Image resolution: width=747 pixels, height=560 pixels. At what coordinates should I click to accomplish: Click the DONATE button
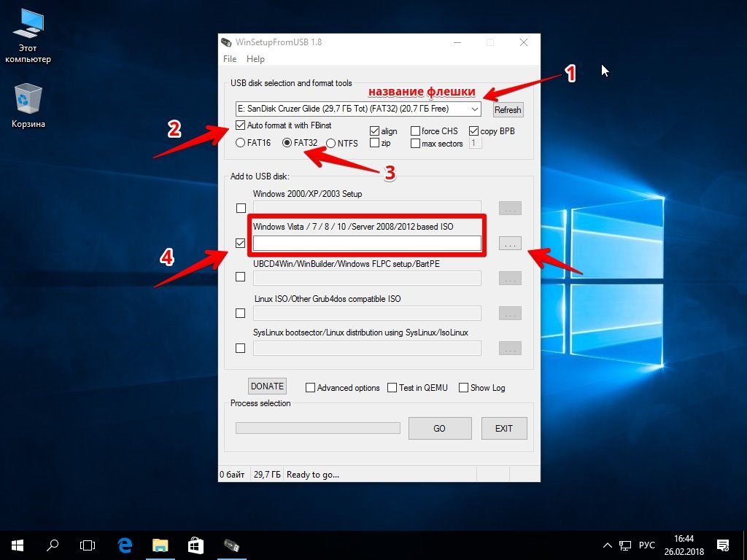pyautogui.click(x=267, y=386)
